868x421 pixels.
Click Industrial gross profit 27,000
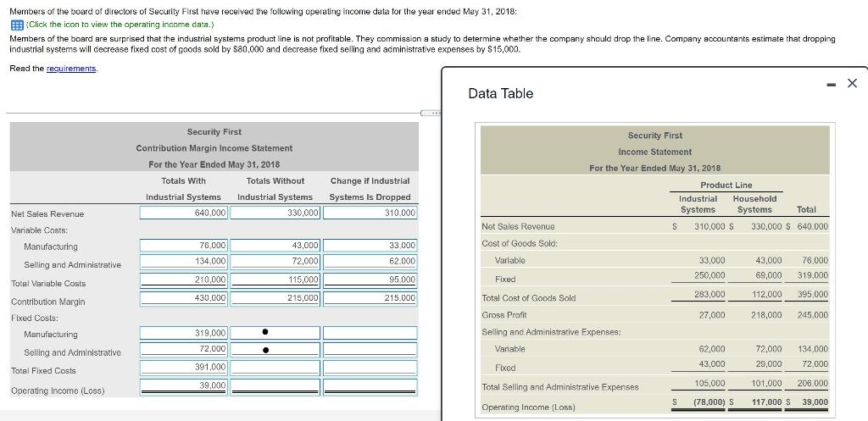pos(712,315)
